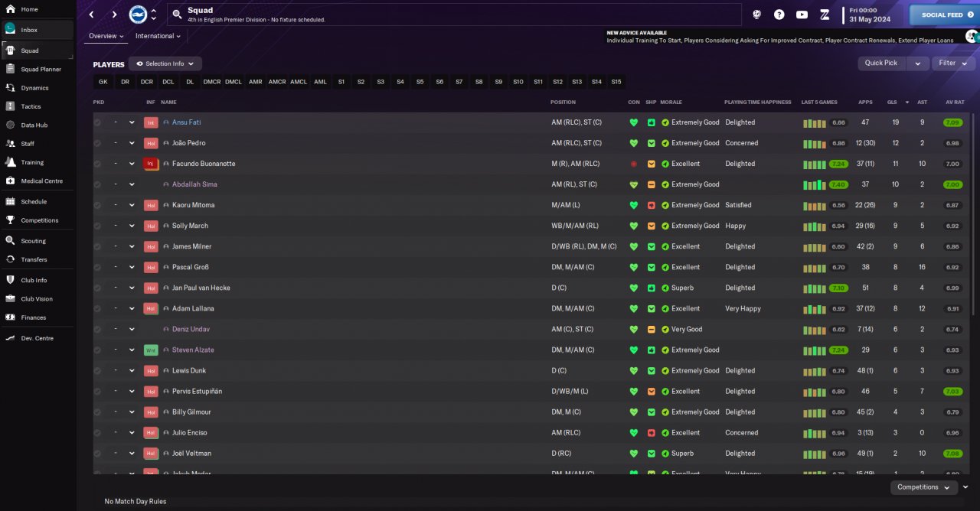
Task: Open the Medical Centre sidebar icon
Action: [11, 181]
